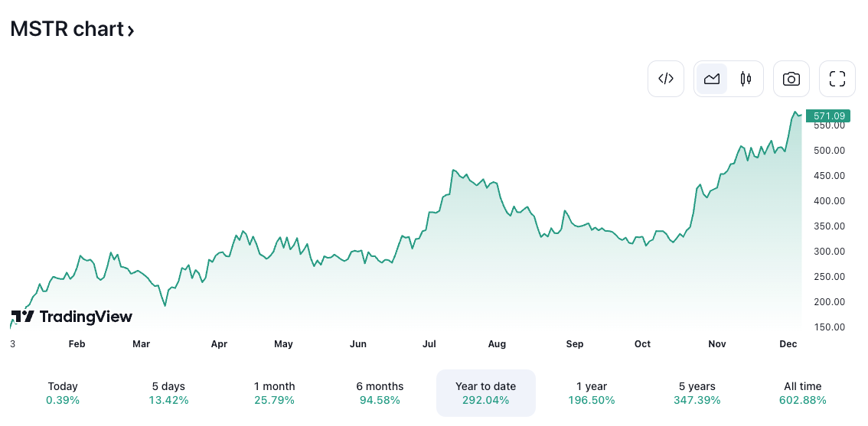Show the 6 months performance range
Screen dimensions: 868x426
coord(380,393)
